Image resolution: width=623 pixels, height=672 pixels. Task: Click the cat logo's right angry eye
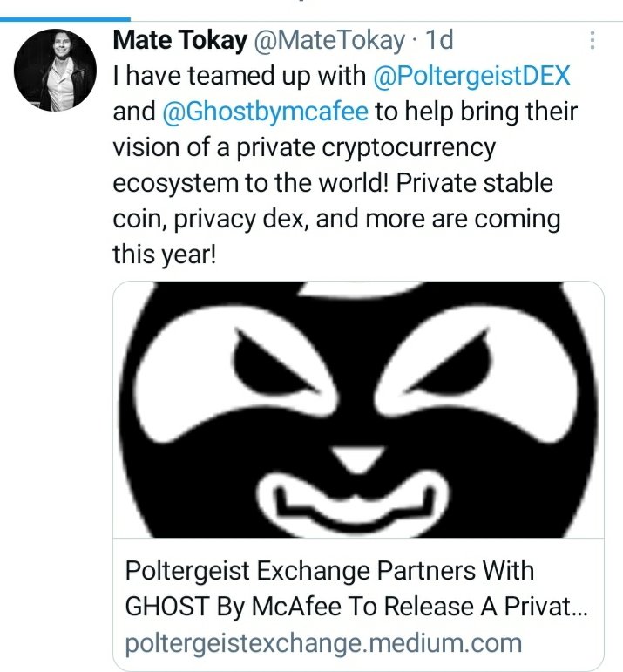(x=447, y=362)
